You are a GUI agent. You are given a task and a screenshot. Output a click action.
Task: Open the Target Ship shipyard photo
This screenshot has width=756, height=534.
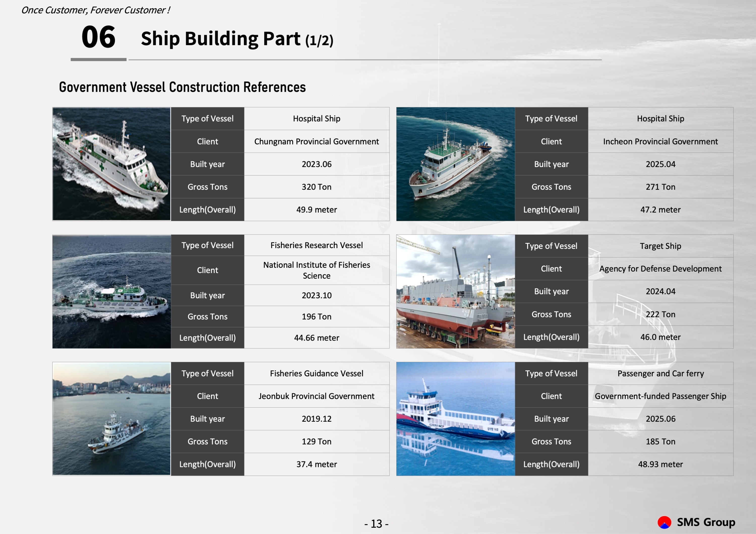click(x=455, y=291)
